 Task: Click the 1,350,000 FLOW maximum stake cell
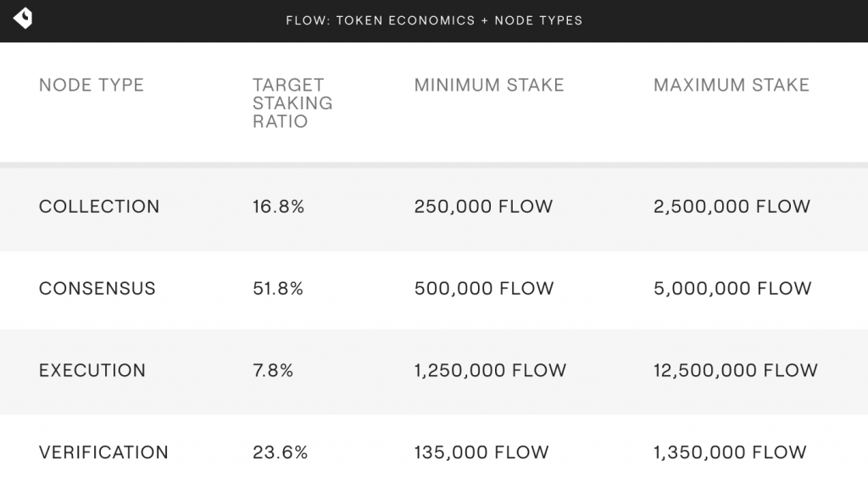[x=730, y=452]
